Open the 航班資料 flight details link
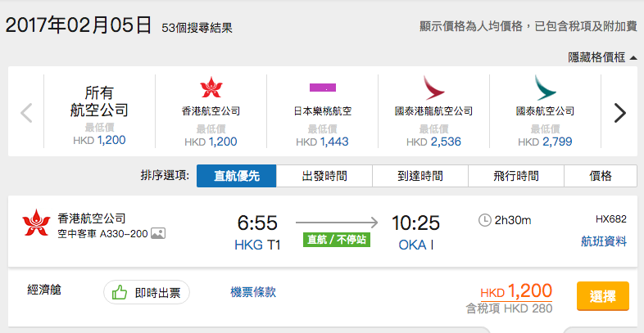 [604, 241]
